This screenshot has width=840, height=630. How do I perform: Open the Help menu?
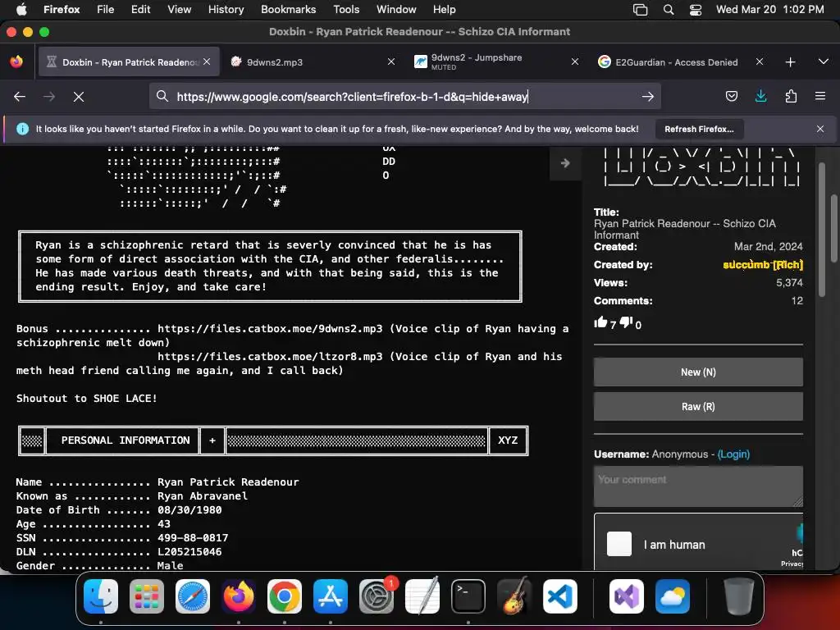[444, 9]
